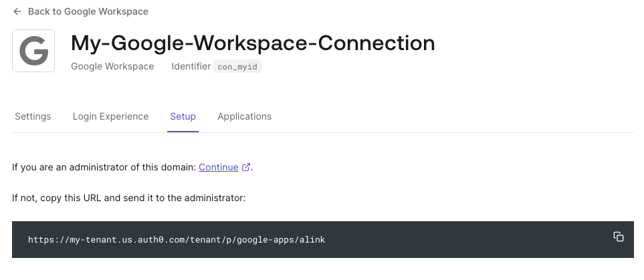Click the Google G logo thumbnail

pyautogui.click(x=33, y=51)
